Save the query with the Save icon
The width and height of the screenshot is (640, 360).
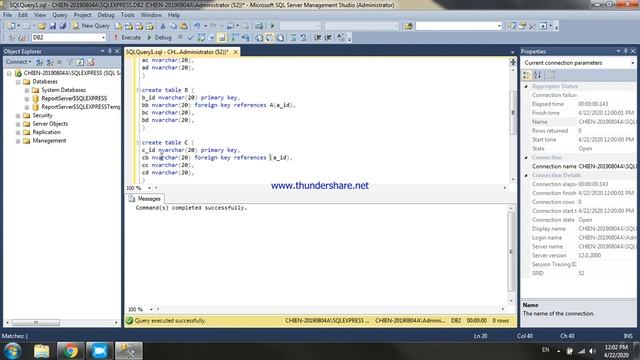tap(52, 26)
